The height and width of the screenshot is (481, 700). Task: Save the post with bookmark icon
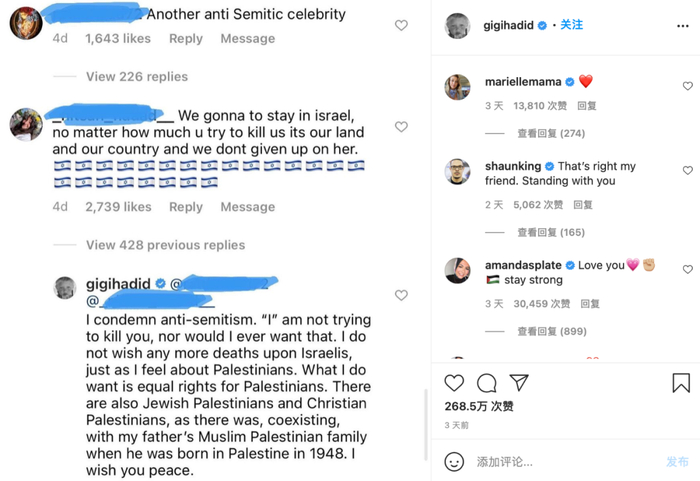tap(681, 383)
